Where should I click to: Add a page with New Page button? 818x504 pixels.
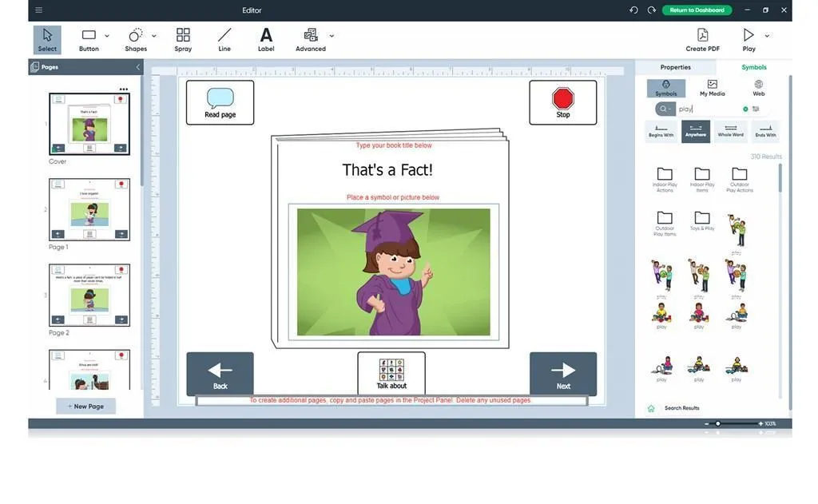[85, 406]
